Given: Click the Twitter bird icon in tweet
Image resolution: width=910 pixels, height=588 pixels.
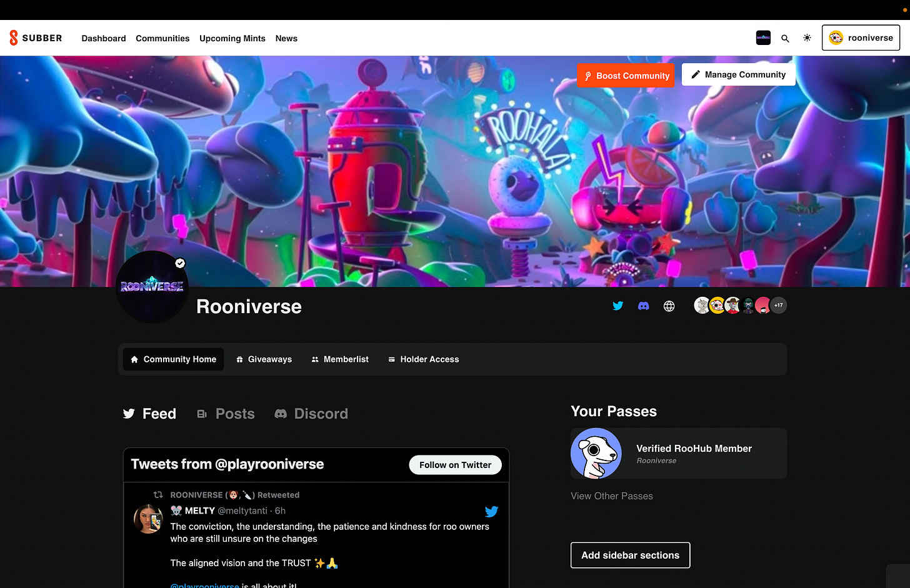Looking at the screenshot, I should click(491, 512).
